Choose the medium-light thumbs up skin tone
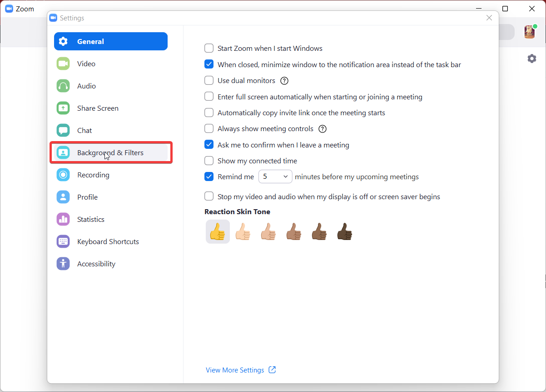This screenshot has height=392, width=546. (268, 232)
